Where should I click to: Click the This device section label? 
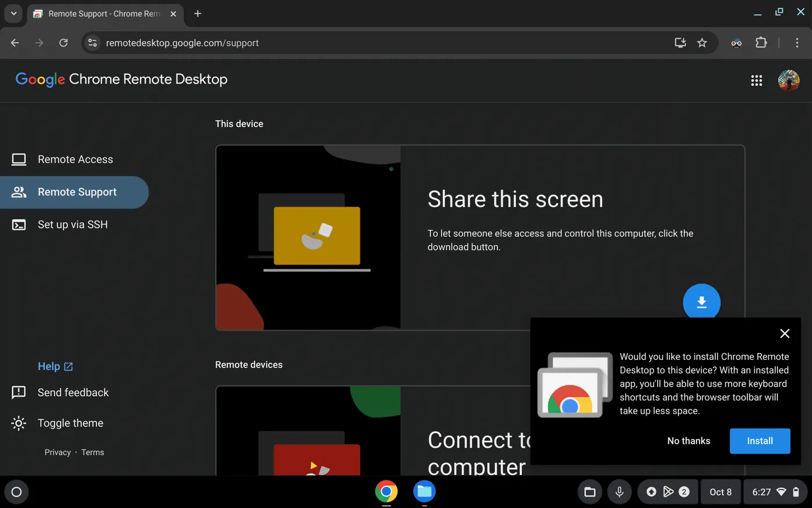239,124
